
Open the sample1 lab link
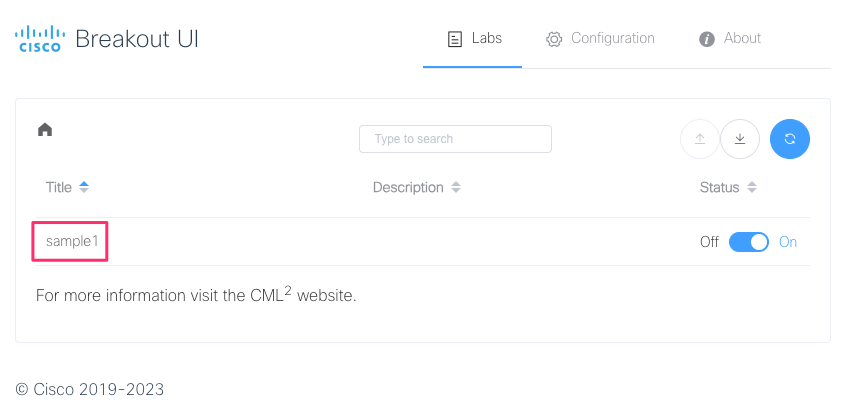pos(72,241)
